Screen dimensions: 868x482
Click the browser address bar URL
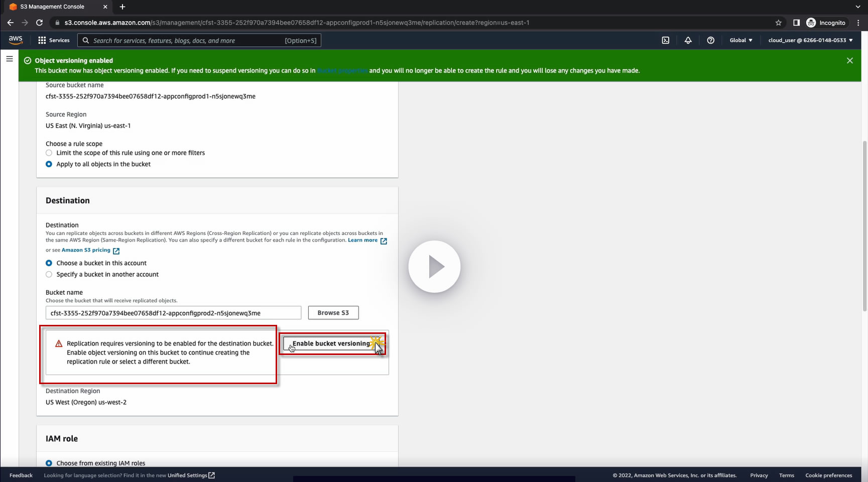pos(297,23)
